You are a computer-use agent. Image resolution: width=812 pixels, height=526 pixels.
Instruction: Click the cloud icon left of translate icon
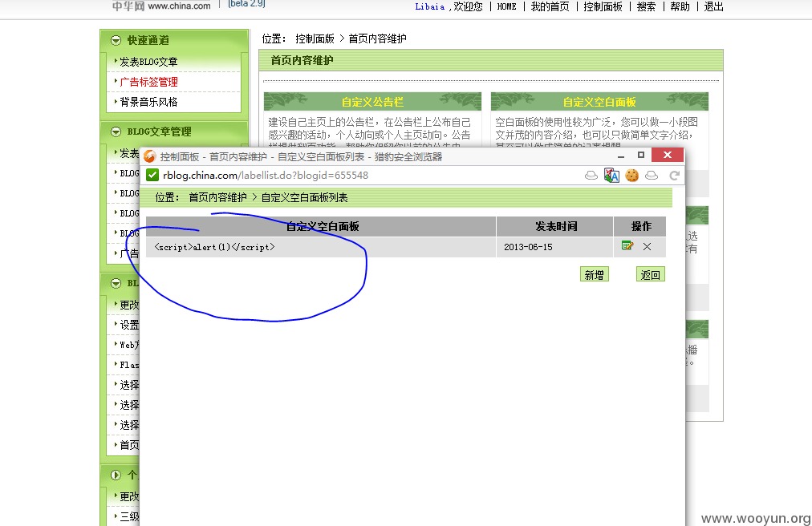pyautogui.click(x=591, y=176)
